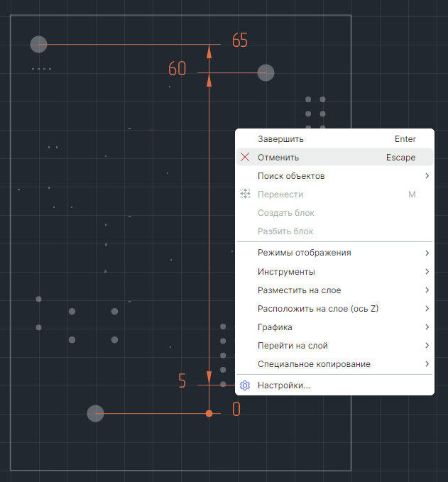Click the red X icon beside Отменить
This screenshot has width=448, height=482.
[245, 158]
